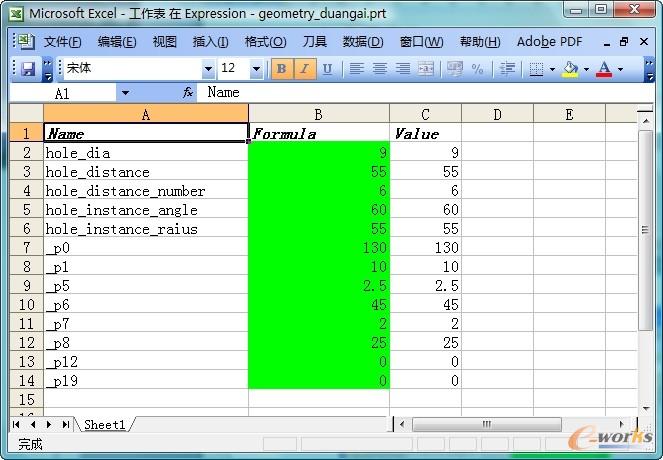The height and width of the screenshot is (460, 663).
Task: Select column B header
Action: [x=318, y=114]
